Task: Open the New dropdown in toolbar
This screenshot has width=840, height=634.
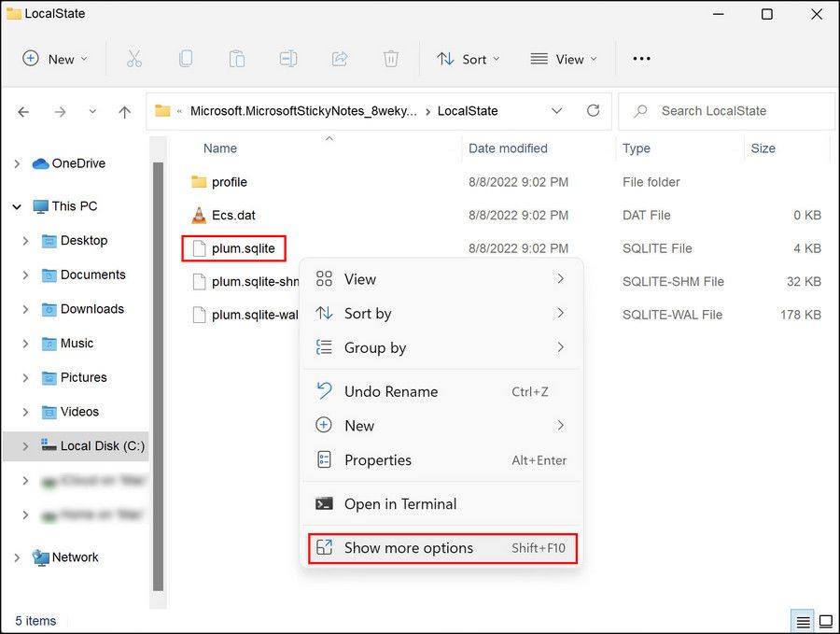Action: tap(55, 59)
